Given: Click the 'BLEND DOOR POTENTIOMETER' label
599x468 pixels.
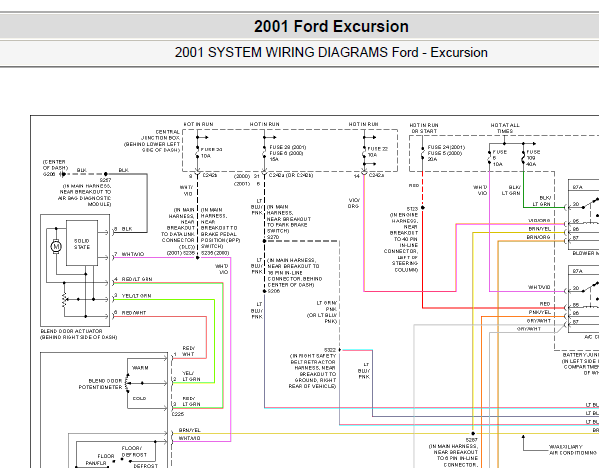Looking at the screenshot, I should click(100, 384).
